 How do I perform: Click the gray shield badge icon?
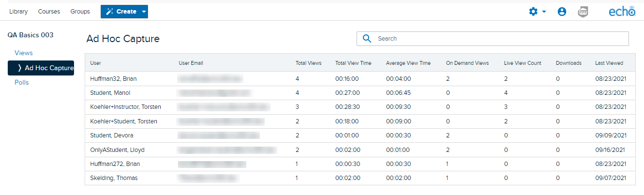584,12
